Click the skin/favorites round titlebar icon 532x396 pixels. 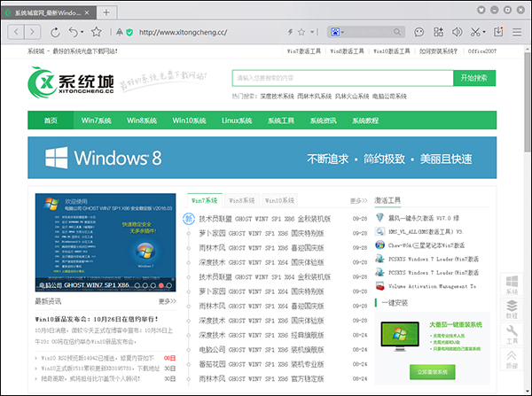[481, 10]
